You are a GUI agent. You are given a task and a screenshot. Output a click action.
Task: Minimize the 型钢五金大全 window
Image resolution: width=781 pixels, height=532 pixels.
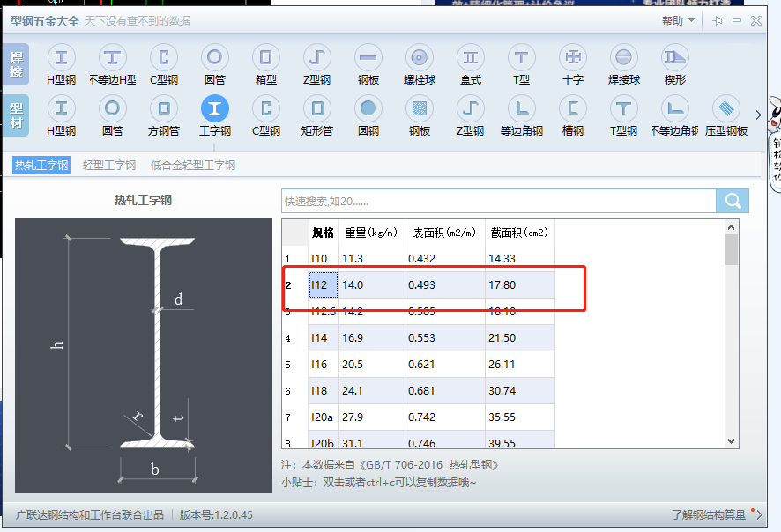pyautogui.click(x=737, y=21)
